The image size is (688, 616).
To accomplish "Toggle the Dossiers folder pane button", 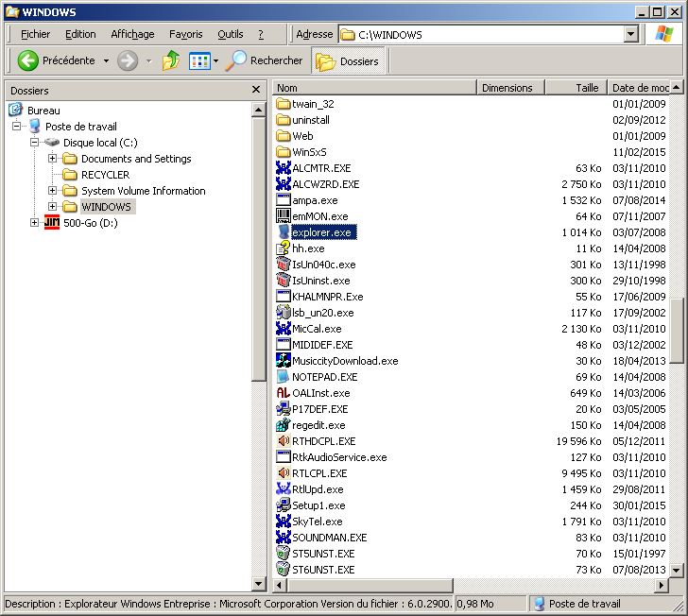I will (349, 61).
